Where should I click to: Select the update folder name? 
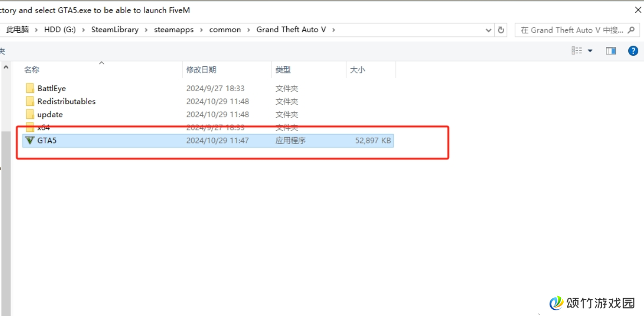pos(50,114)
